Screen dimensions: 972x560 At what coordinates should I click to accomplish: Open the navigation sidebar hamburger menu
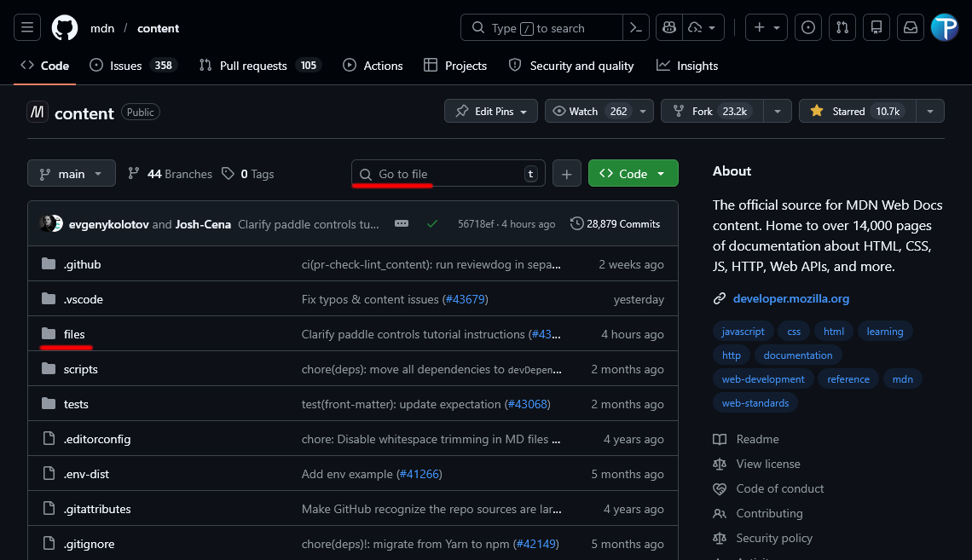point(26,27)
